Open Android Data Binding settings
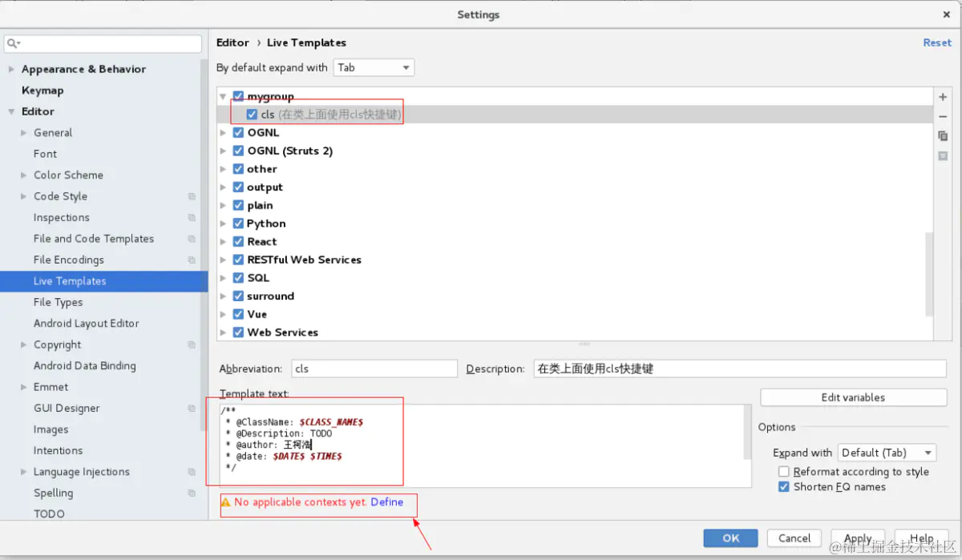This screenshot has height=560, width=962. [85, 366]
